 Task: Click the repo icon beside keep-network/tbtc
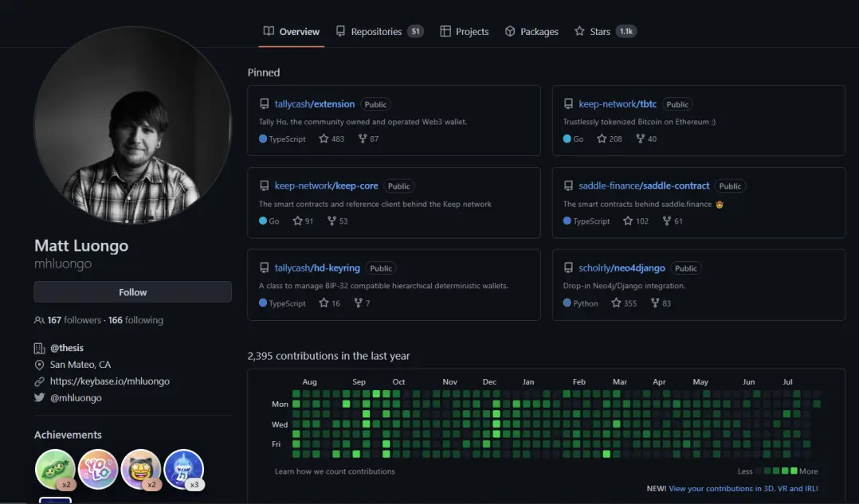click(x=568, y=104)
